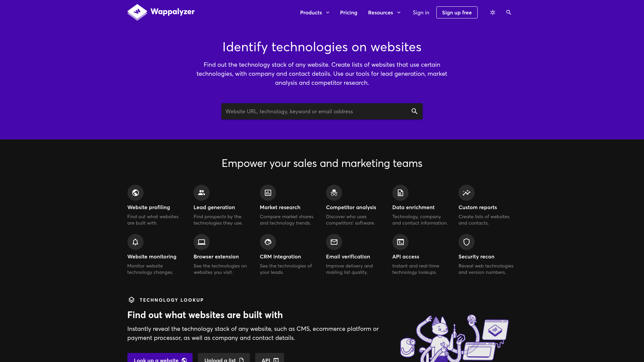The image size is (644, 362).
Task: Open CRM integration heading link
Action: click(x=280, y=257)
